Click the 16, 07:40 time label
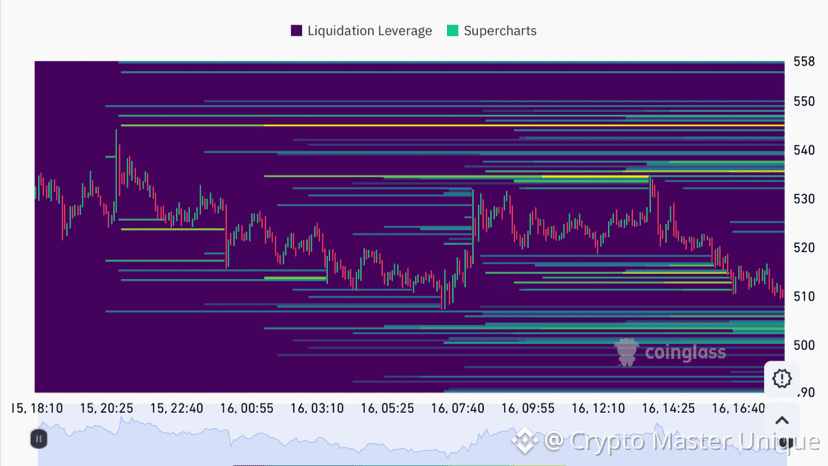828x466 pixels. point(457,408)
